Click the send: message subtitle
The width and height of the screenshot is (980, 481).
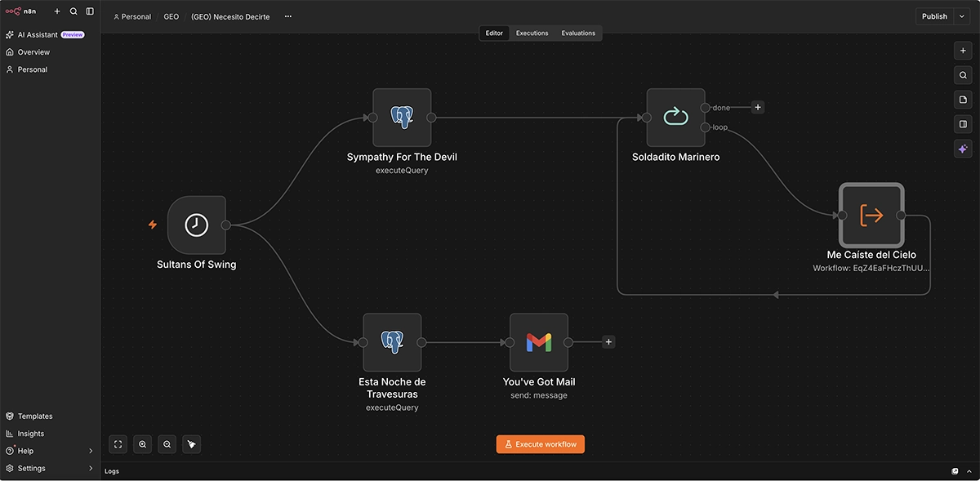[x=539, y=395]
